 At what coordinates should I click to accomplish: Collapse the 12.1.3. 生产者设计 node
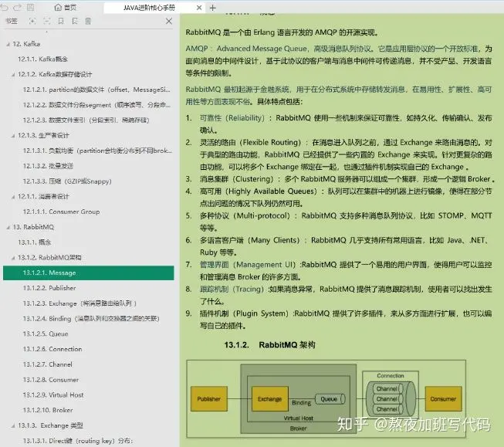pyautogui.click(x=13, y=136)
